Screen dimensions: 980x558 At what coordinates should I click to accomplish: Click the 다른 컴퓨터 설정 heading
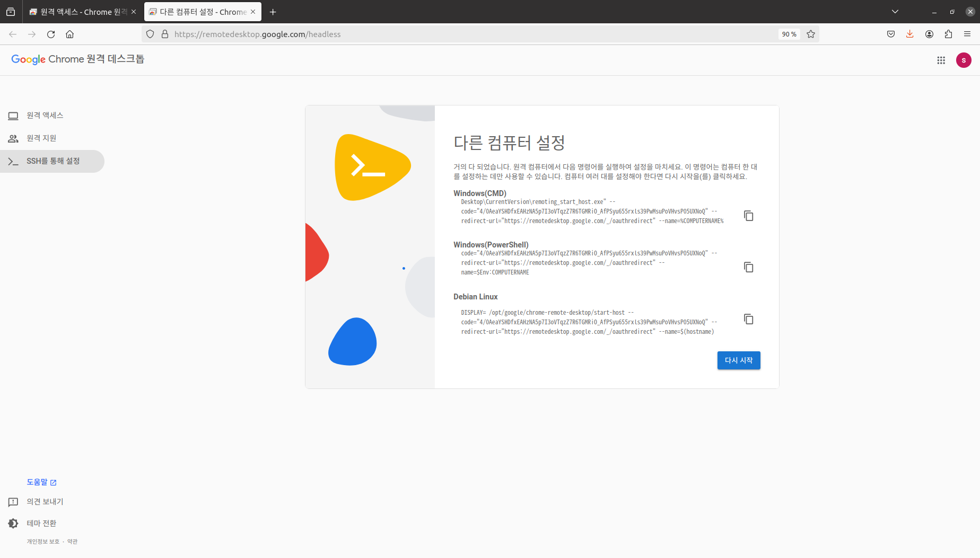pyautogui.click(x=509, y=143)
